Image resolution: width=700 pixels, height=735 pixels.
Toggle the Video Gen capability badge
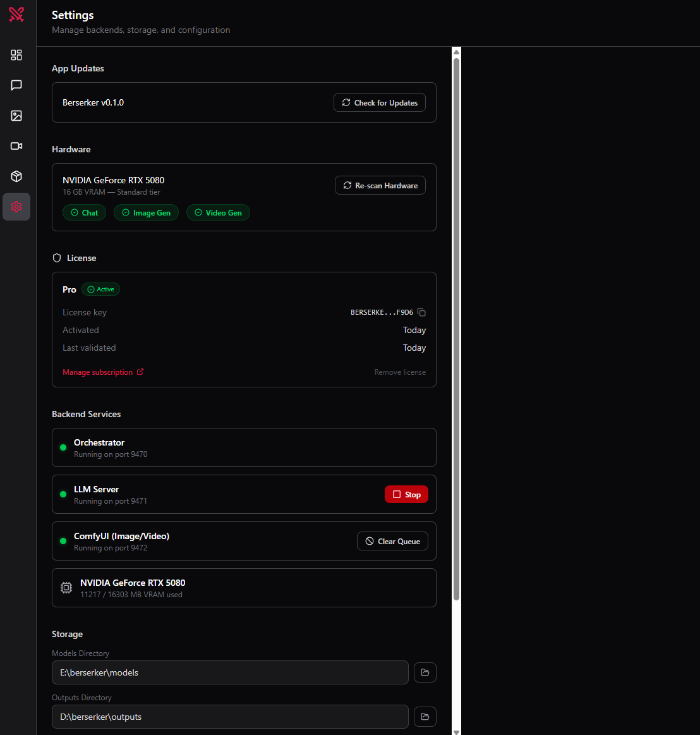tap(218, 212)
